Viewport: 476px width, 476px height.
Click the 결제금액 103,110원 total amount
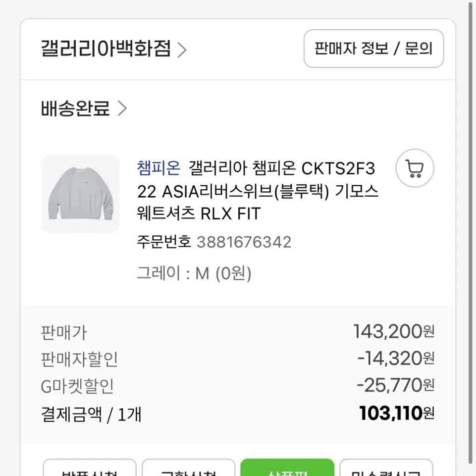(396, 413)
